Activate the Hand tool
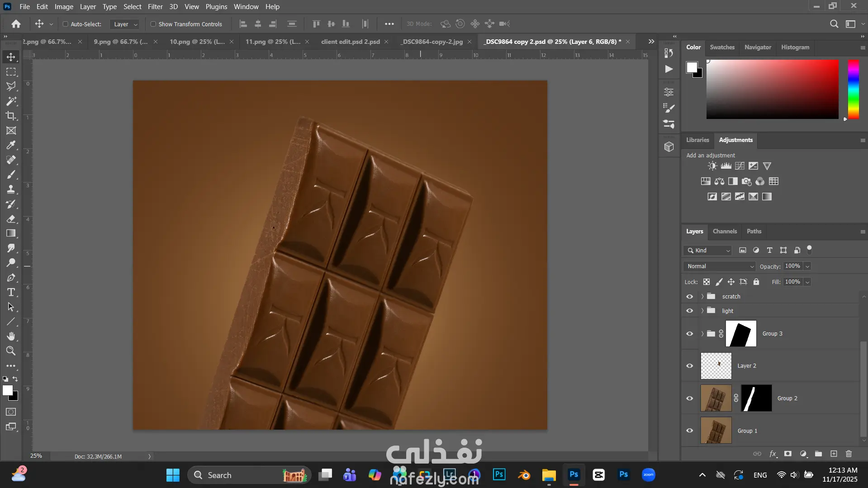Viewport: 868px width, 488px height. tap(11, 336)
